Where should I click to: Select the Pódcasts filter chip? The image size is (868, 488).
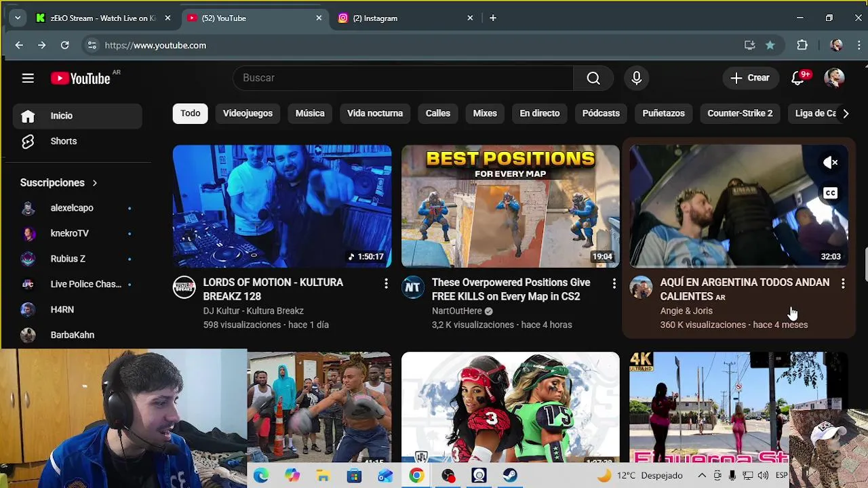(601, 113)
